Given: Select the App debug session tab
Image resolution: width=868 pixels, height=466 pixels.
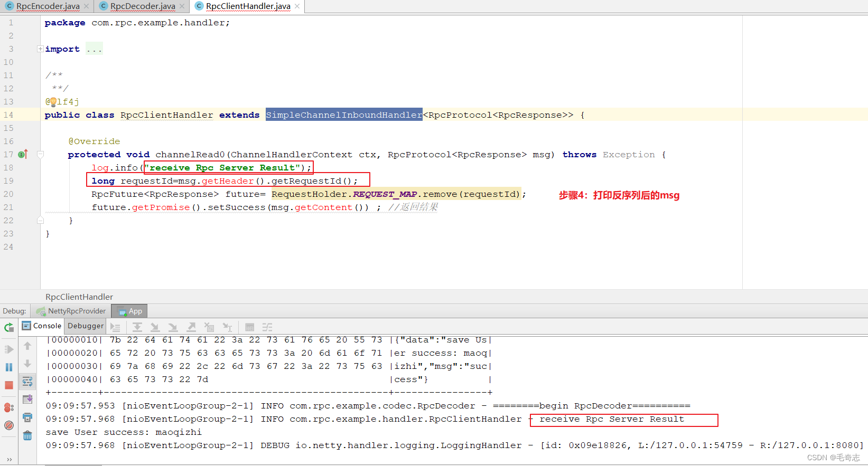Looking at the screenshot, I should click(x=129, y=311).
